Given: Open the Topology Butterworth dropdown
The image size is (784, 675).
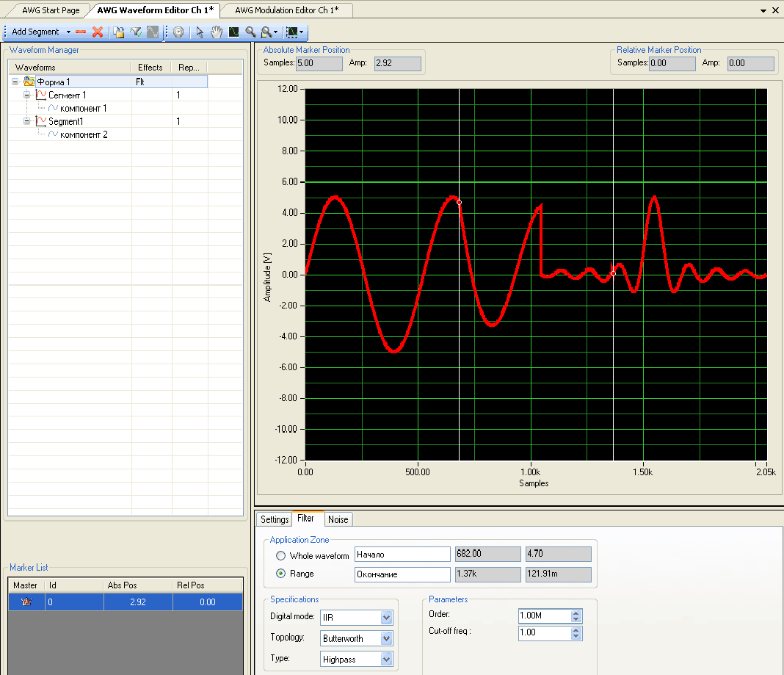Looking at the screenshot, I should 386,638.
